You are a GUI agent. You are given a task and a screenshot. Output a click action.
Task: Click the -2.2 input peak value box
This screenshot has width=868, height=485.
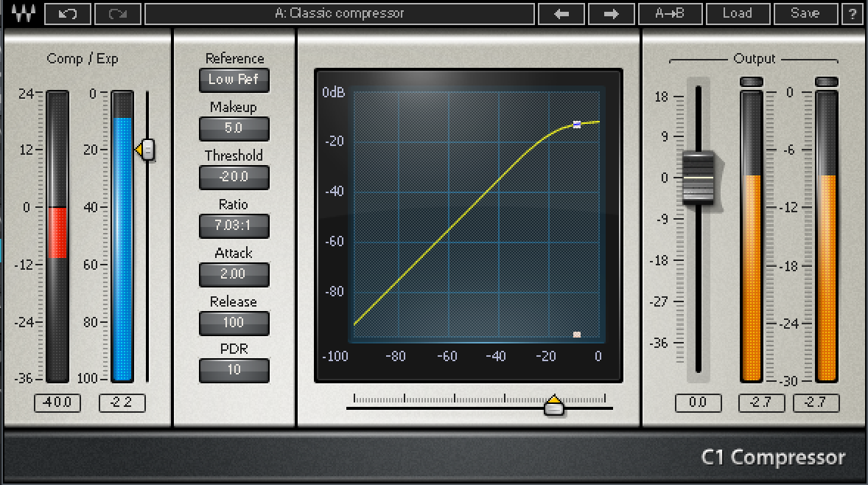tap(122, 402)
